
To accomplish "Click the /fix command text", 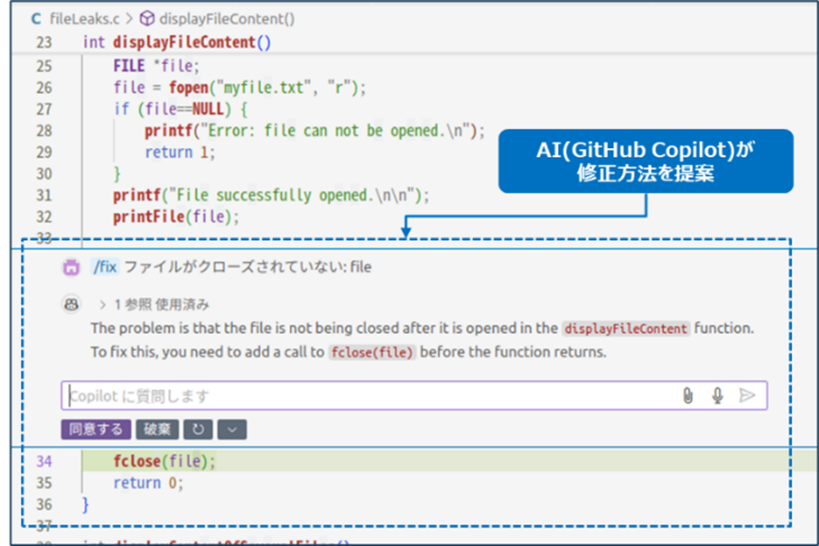I will [x=105, y=267].
